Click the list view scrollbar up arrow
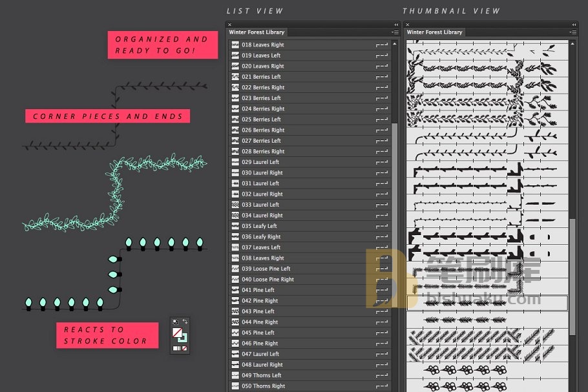Image resolution: width=588 pixels, height=392 pixels. 395,44
